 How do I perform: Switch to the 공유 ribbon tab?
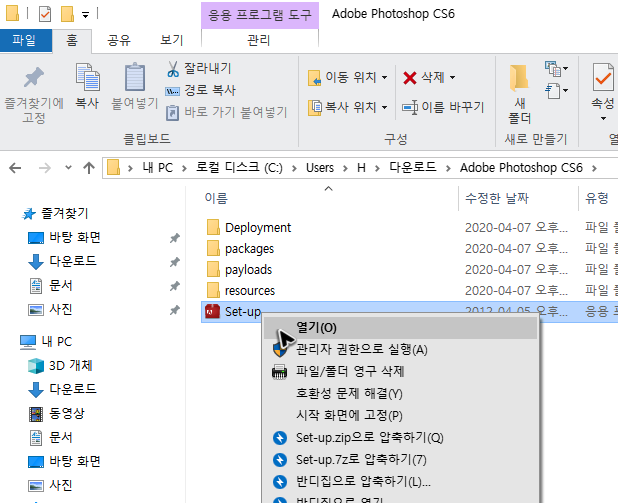pyautogui.click(x=119, y=41)
